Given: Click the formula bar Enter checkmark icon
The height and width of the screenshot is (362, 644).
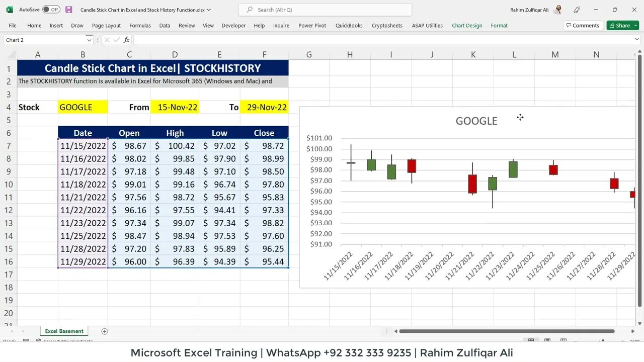Looking at the screenshot, I should [x=117, y=40].
